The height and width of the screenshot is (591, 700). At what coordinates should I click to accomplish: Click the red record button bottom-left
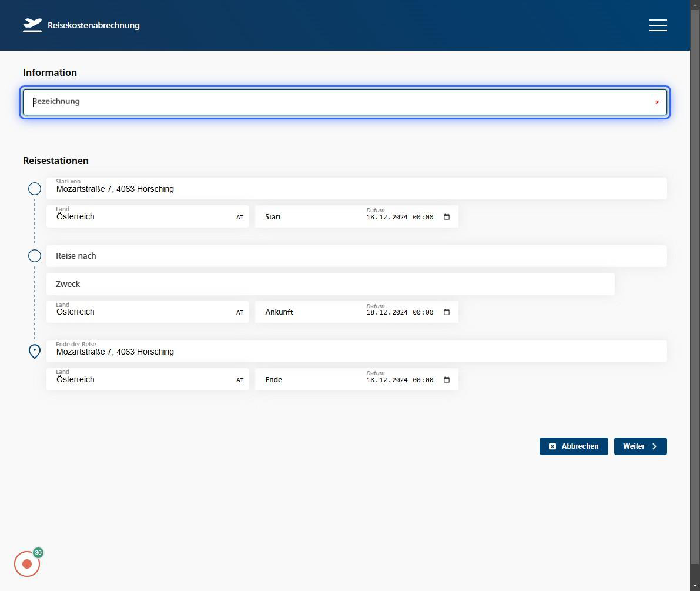(27, 563)
